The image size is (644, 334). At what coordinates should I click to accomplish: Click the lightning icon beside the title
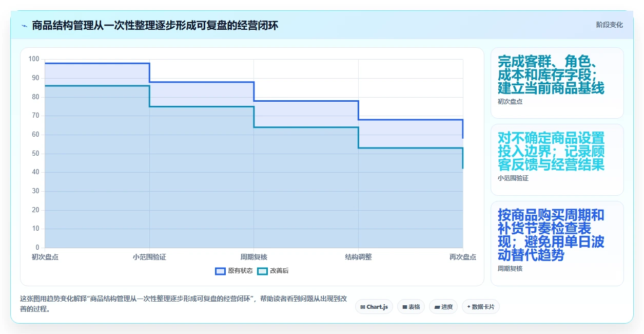[x=24, y=26]
